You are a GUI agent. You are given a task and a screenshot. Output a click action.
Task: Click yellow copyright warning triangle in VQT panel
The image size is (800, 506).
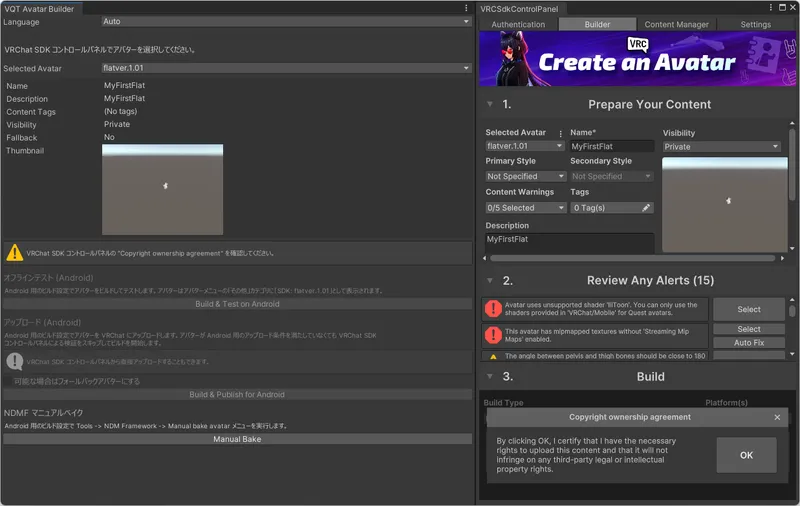click(x=15, y=252)
